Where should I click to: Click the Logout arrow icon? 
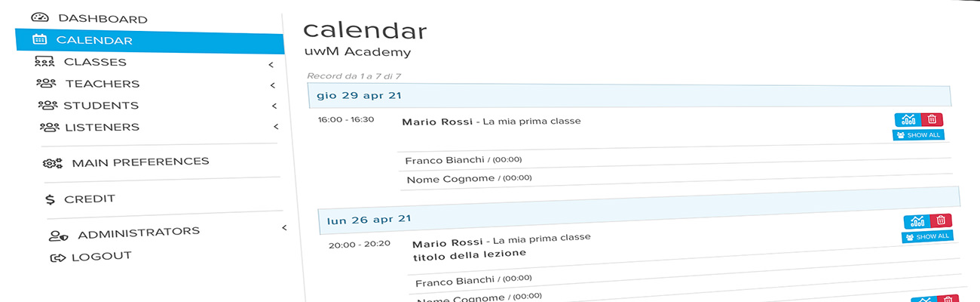pos(58,257)
